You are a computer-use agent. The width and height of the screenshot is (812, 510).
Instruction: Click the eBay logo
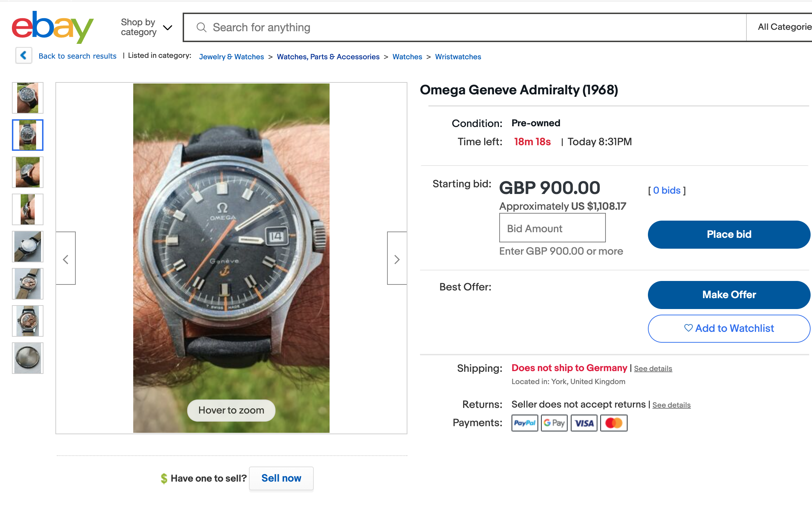point(53,27)
